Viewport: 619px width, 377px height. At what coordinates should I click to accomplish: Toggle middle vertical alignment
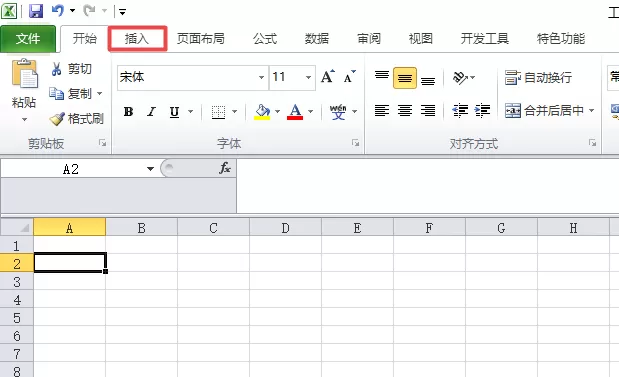click(x=405, y=78)
